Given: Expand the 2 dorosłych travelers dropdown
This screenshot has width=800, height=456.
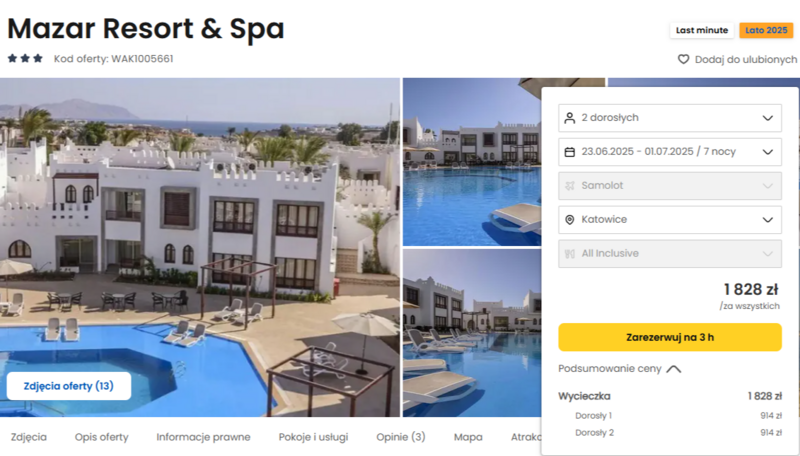Looking at the screenshot, I should coord(669,118).
